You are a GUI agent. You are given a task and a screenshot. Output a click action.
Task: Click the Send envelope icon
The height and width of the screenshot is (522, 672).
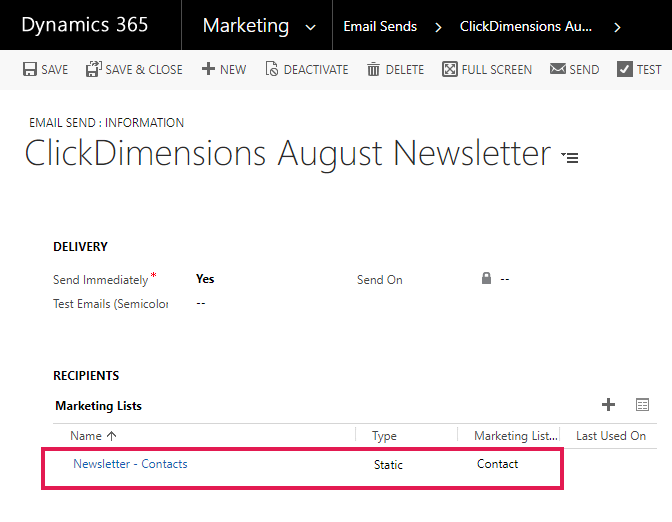point(558,69)
